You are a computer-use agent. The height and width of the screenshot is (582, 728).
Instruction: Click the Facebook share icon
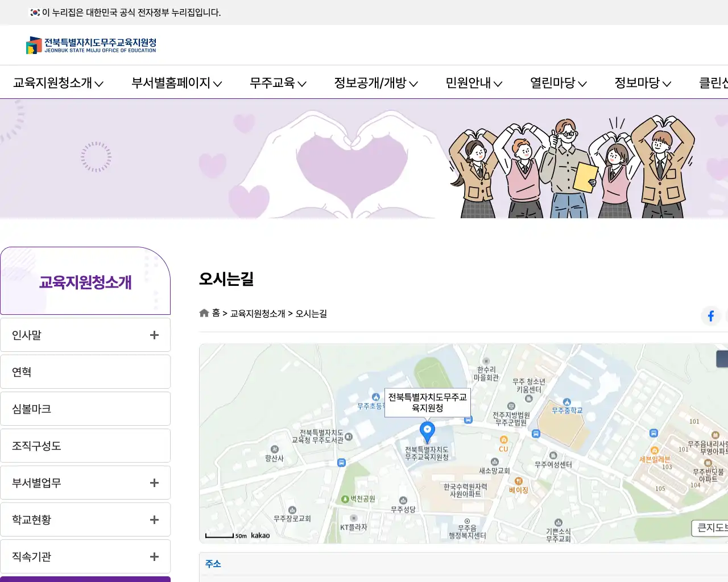[x=710, y=316]
